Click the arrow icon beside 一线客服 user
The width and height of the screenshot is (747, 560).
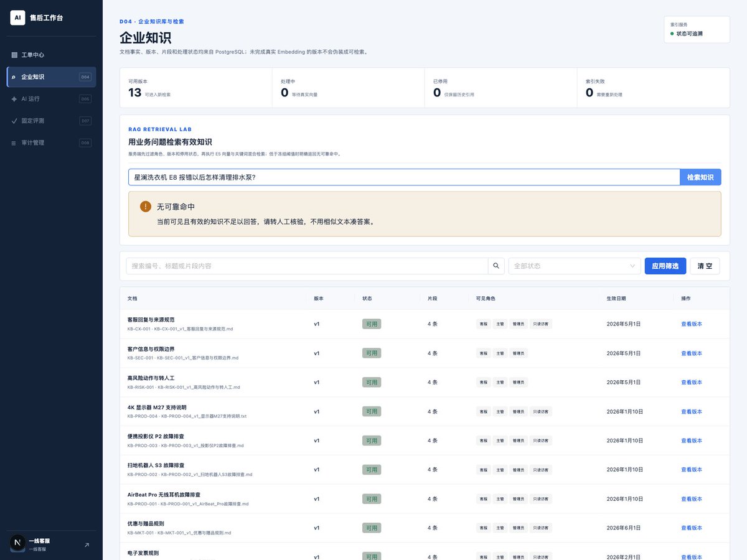pos(87,544)
